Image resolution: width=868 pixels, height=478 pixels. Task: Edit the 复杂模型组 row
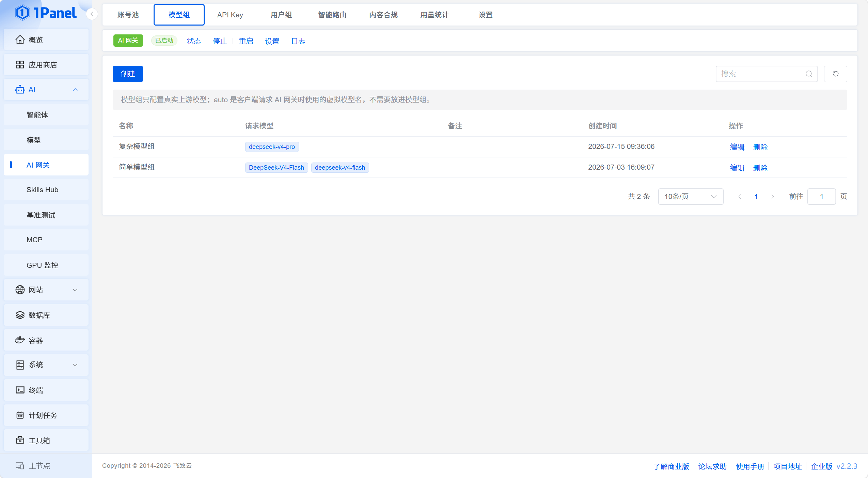(x=737, y=147)
